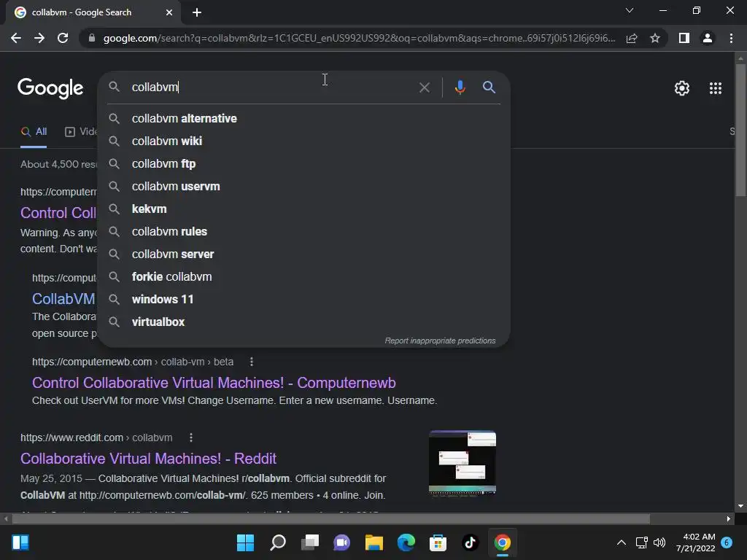Submit search with blue magnifier icon
747x560 pixels.
[489, 87]
